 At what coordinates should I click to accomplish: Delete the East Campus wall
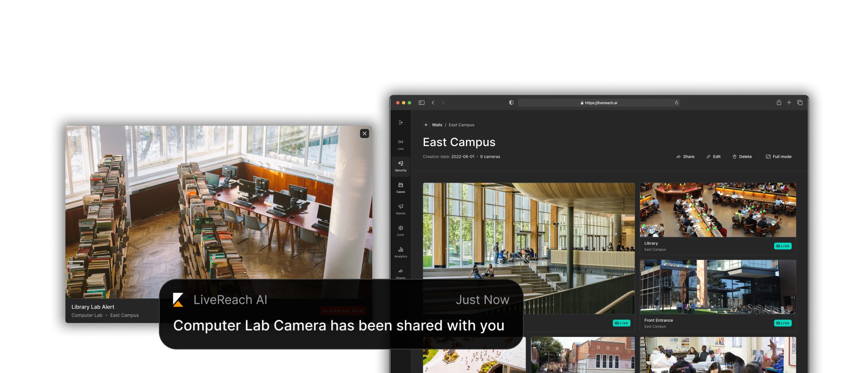[742, 157]
